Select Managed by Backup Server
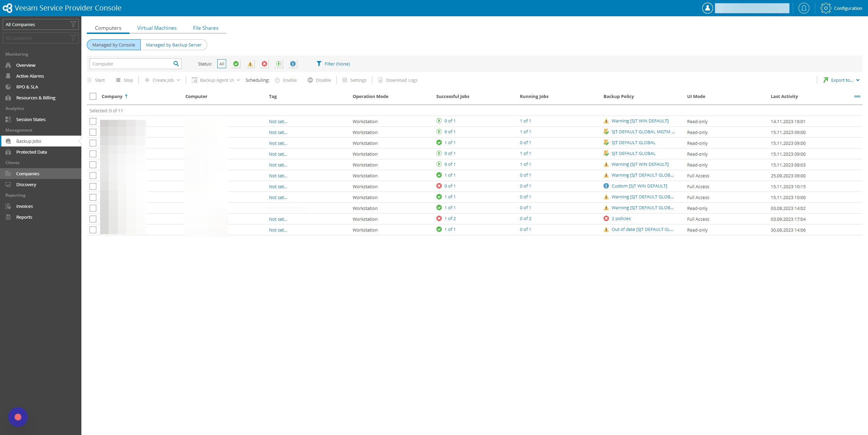Viewport: 868px width, 435px height. coord(174,45)
